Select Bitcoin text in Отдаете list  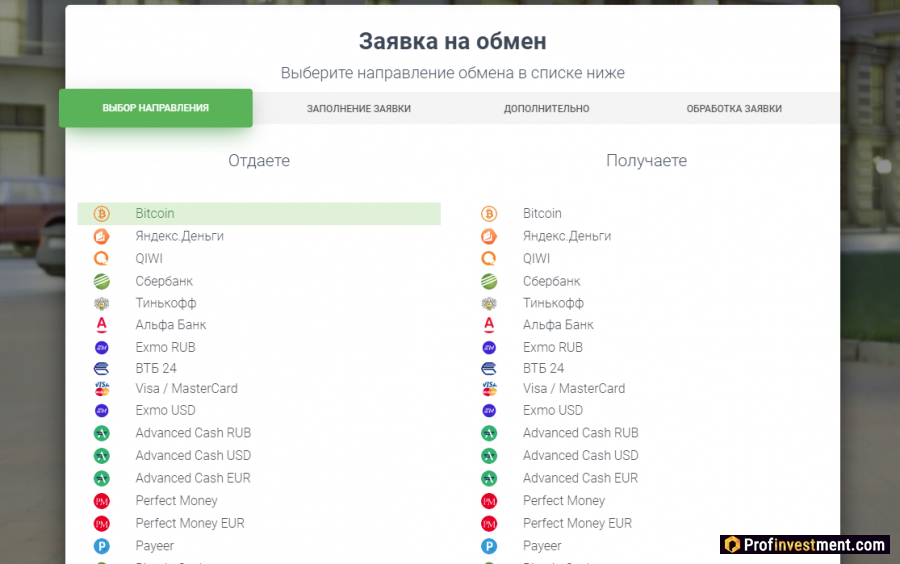tap(155, 213)
